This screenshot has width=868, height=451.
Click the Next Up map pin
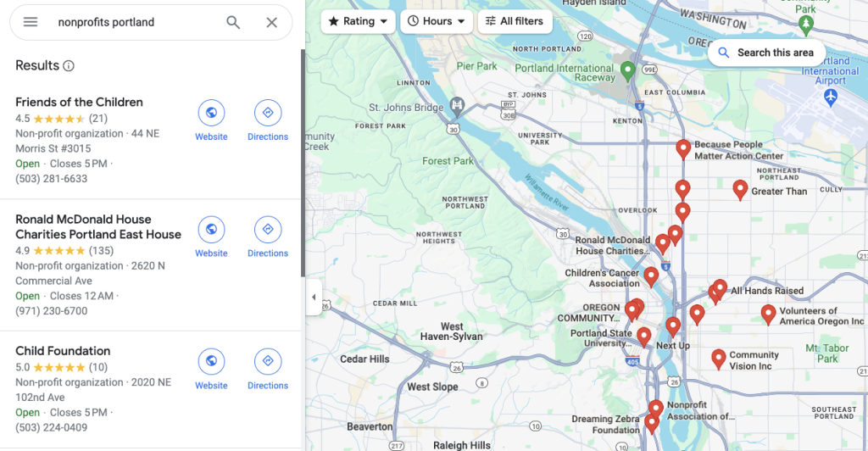[x=672, y=326]
